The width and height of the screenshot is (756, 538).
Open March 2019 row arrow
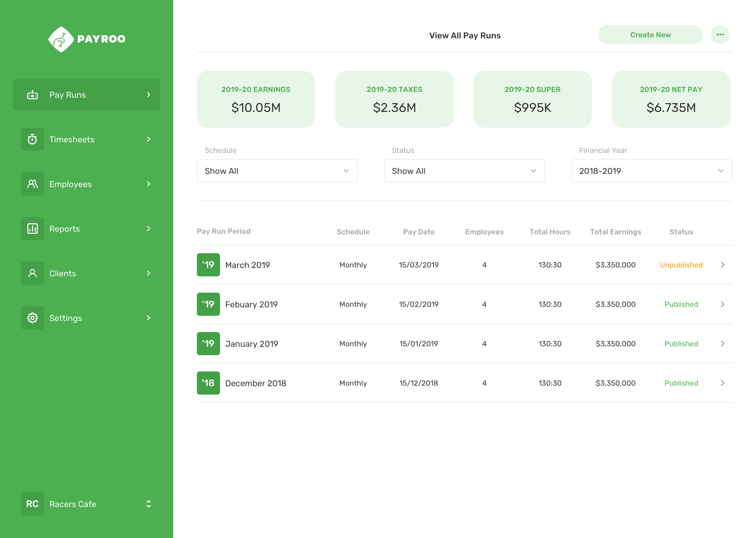point(723,265)
